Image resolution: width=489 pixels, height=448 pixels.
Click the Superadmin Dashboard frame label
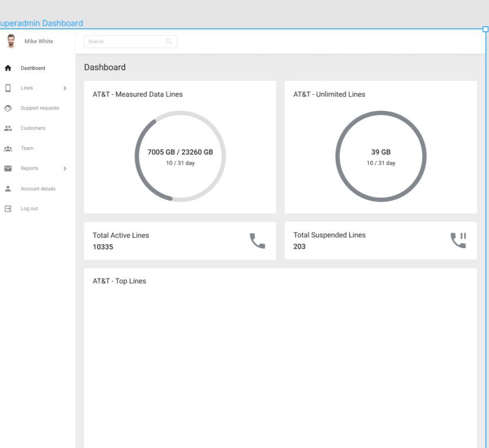(41, 23)
